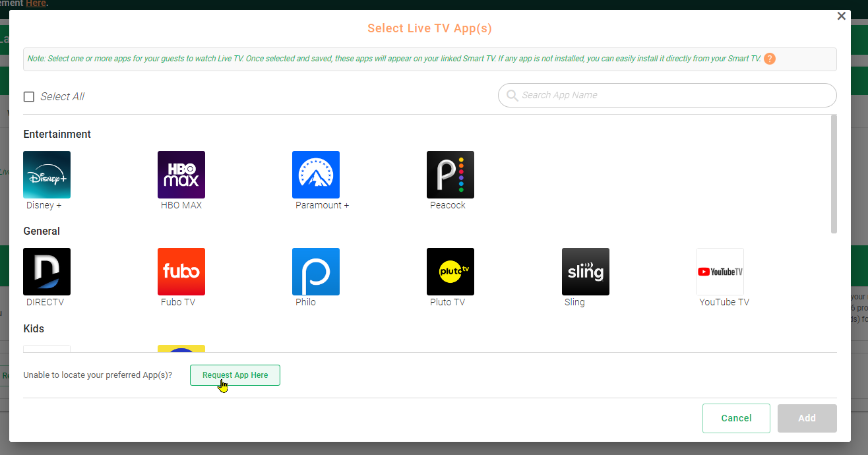Choose the Fubo TV app icon
Screen dimensions: 868x455
point(181,272)
